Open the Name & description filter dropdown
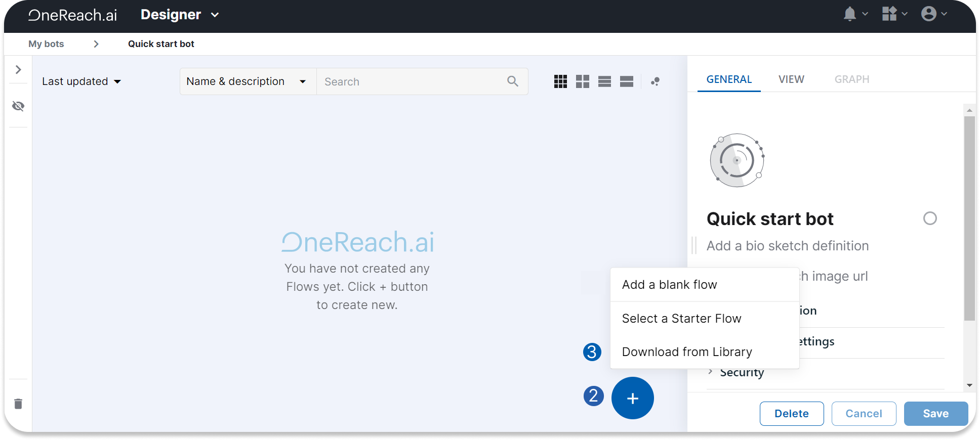The image size is (980, 440). pos(247,81)
